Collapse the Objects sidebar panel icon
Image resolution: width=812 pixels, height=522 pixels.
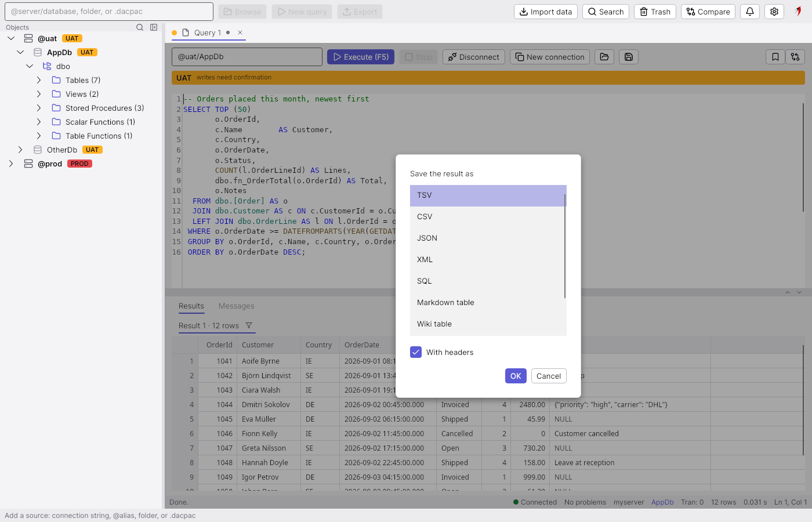point(154,27)
